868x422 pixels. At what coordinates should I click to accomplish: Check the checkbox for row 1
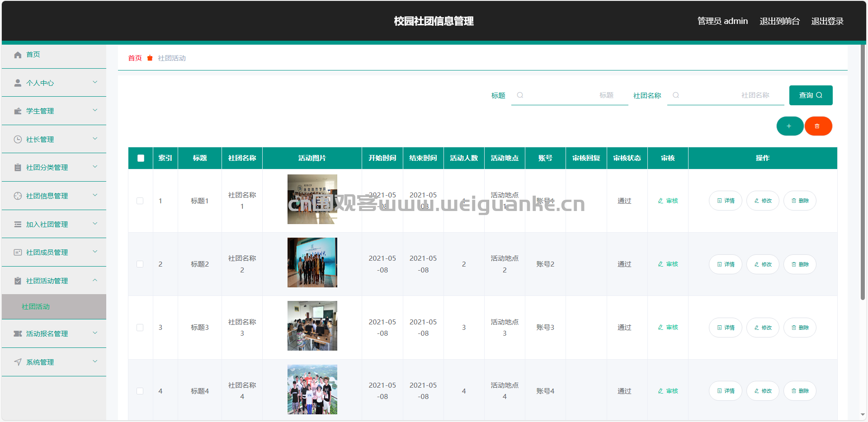(140, 201)
